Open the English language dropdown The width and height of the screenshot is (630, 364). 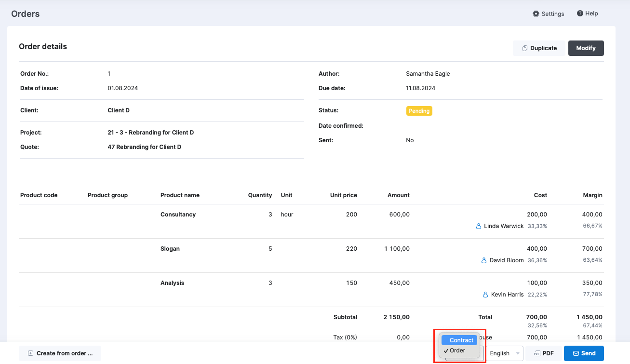(x=505, y=353)
